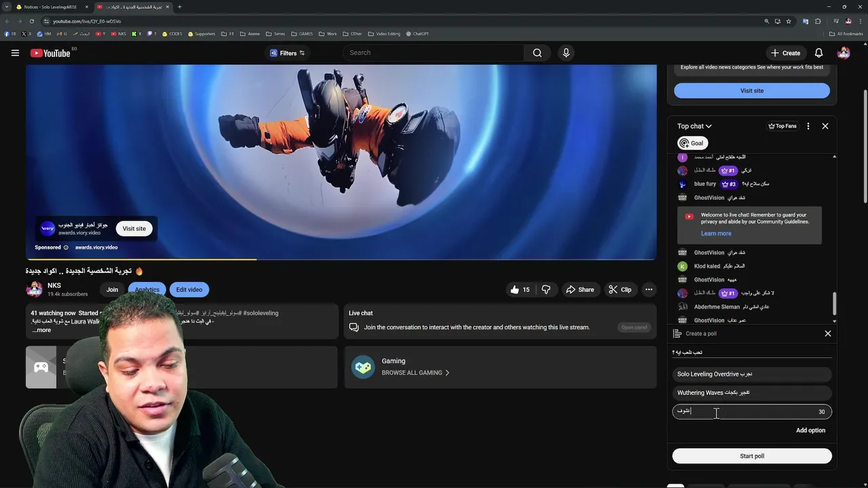Open the All Bookmarks folder
Image resolution: width=868 pixels, height=488 pixels.
[x=846, y=34]
